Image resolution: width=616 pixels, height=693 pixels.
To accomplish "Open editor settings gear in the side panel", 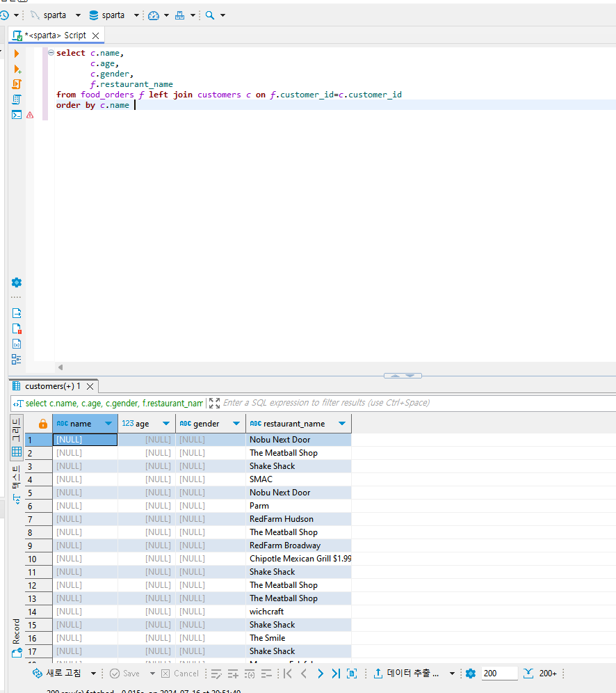I will coord(16,282).
